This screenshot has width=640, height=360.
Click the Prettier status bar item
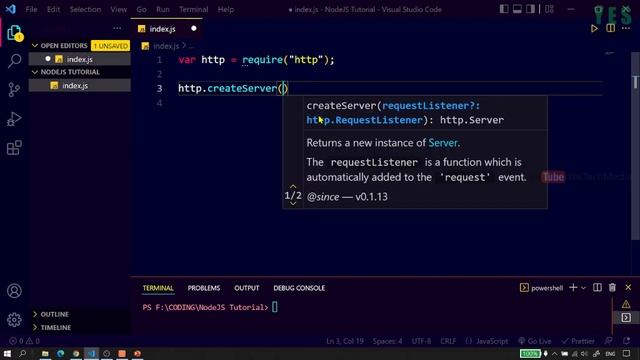[578, 341]
